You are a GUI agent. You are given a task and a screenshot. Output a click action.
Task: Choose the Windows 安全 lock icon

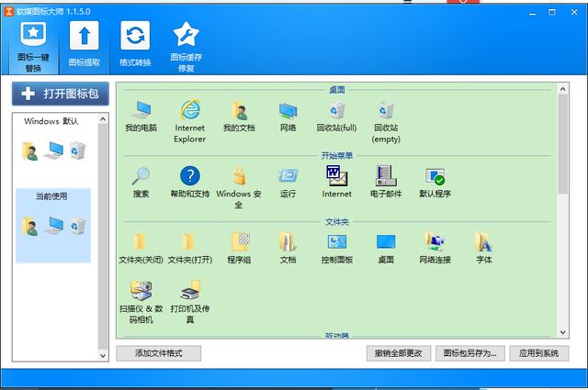(x=238, y=176)
